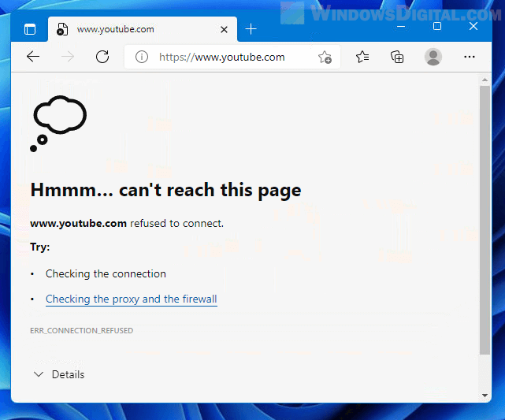Select the www.youtube.com tab
Screen dimensions: 505x420
pos(143,29)
